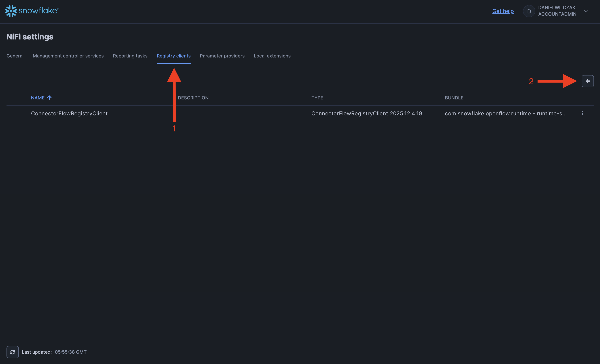
Task: Click the D user avatar circle
Action: pos(529,11)
